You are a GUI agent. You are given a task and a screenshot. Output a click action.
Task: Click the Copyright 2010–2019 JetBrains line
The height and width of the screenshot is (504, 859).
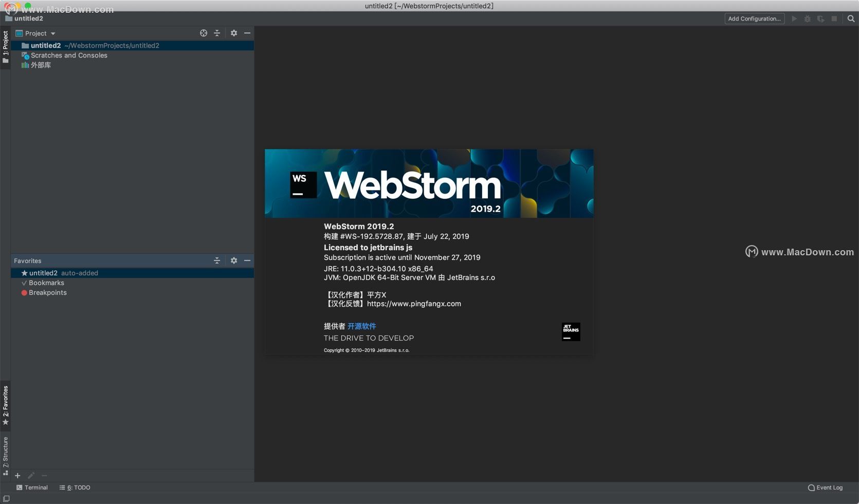[367, 350]
